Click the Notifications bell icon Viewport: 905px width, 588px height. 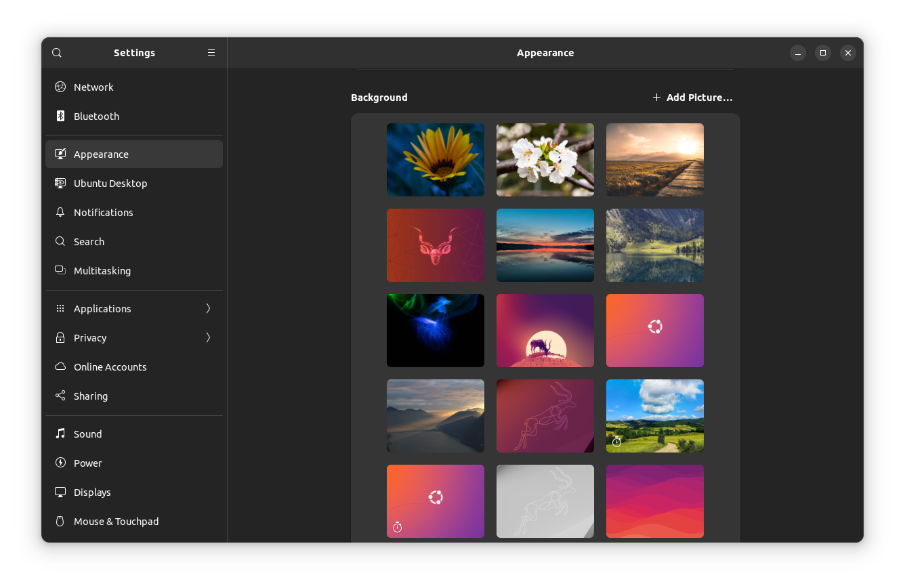click(x=60, y=212)
